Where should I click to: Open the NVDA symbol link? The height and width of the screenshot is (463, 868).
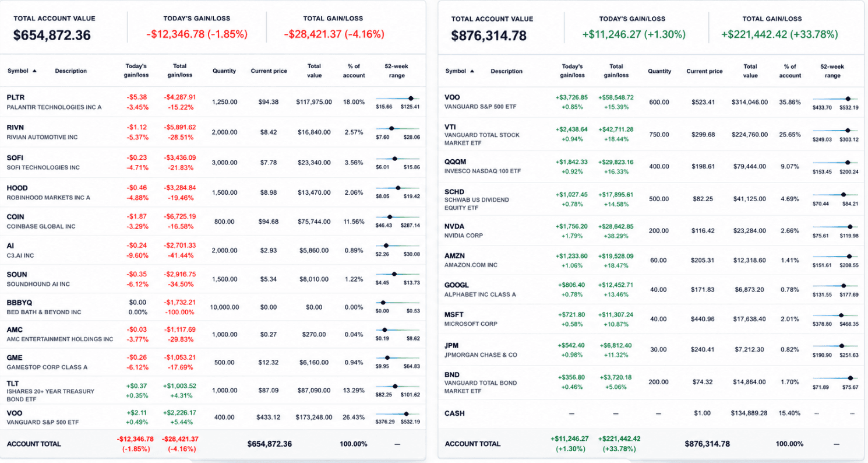pos(454,226)
